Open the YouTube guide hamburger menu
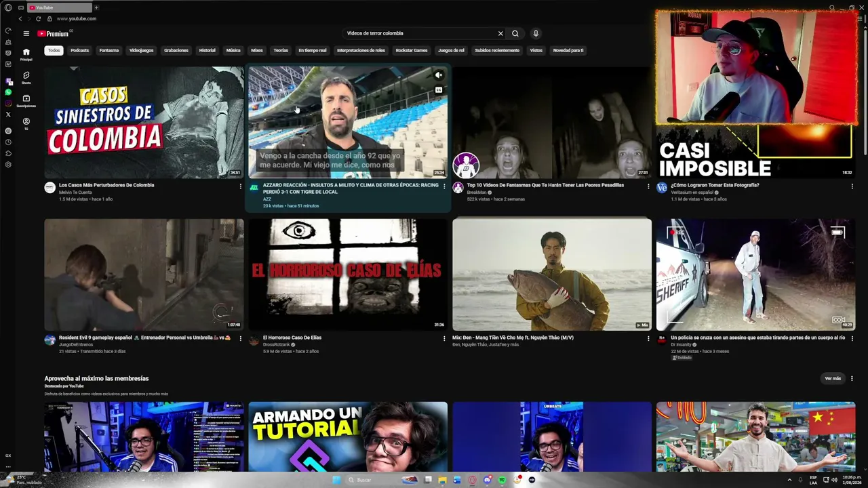This screenshot has width=868, height=488. tap(26, 33)
